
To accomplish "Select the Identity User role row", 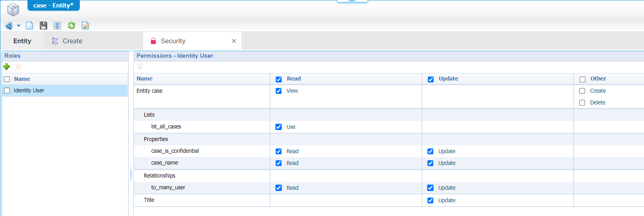I will [29, 91].
